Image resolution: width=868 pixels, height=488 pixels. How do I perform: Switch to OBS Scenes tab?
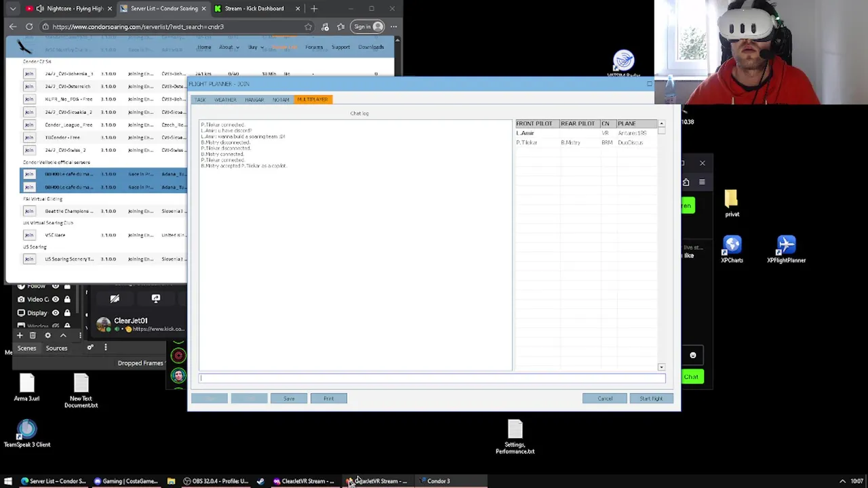point(26,348)
